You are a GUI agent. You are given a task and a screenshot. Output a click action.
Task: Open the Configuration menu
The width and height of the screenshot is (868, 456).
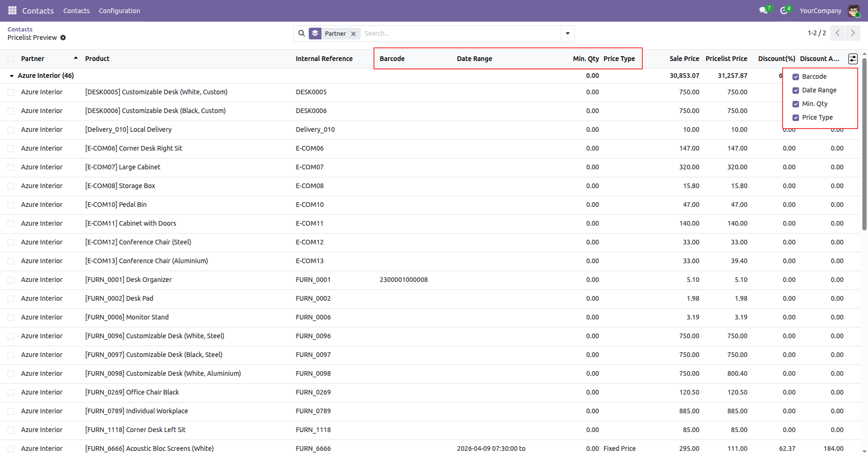click(x=119, y=10)
